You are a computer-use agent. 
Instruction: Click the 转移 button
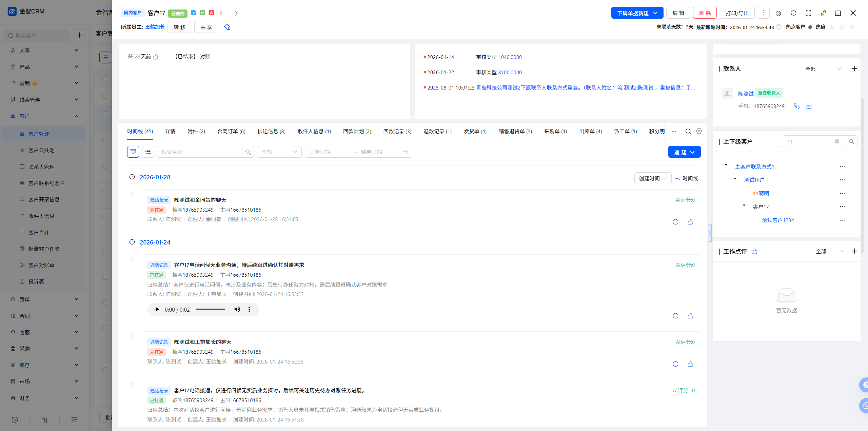coord(179,27)
